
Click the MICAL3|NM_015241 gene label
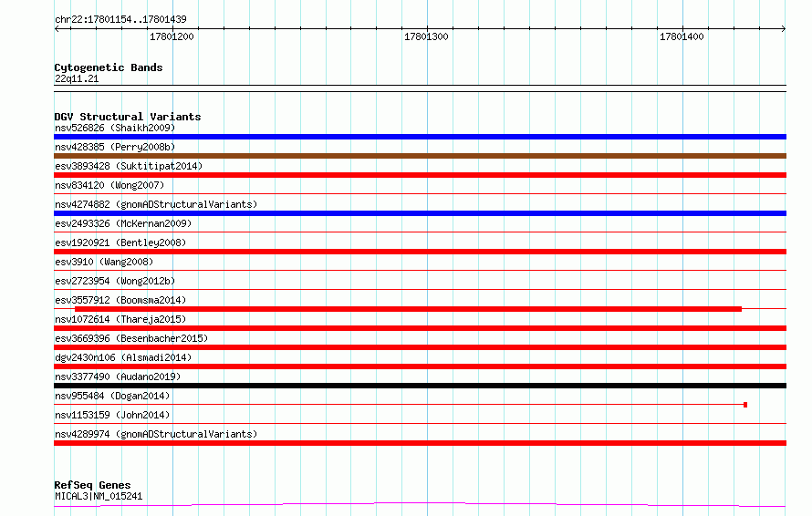pyautogui.click(x=99, y=496)
